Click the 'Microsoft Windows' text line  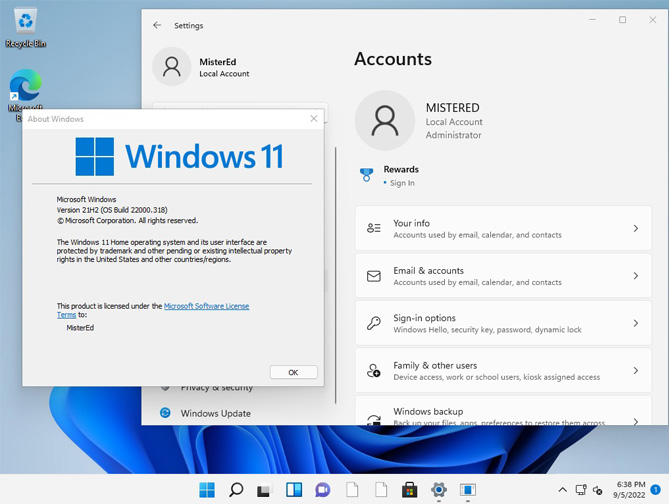point(86,199)
